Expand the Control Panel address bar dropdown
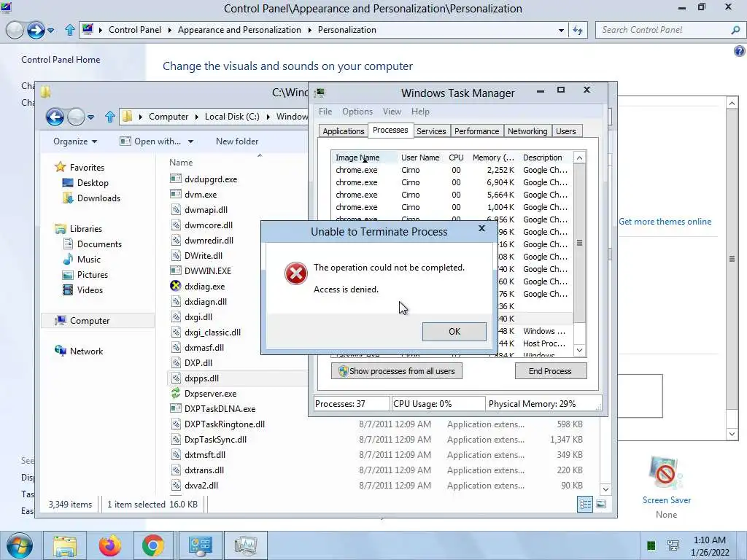Viewport: 747px width, 560px height. point(561,30)
